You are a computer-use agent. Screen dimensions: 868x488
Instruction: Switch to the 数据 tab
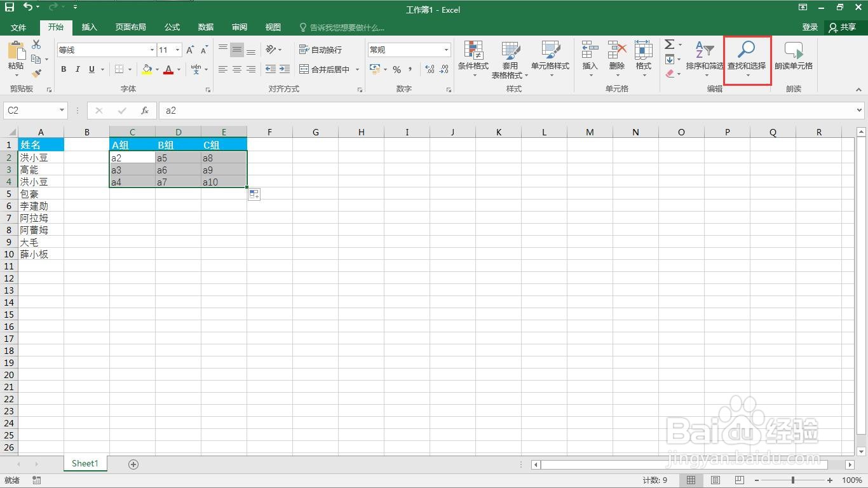[x=206, y=27]
